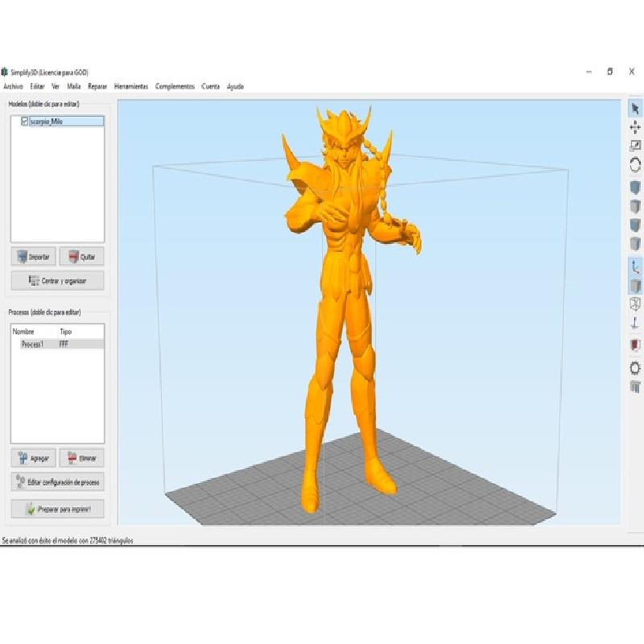The image size is (644, 644).
Task: Click the Importar button
Action: [x=33, y=257]
